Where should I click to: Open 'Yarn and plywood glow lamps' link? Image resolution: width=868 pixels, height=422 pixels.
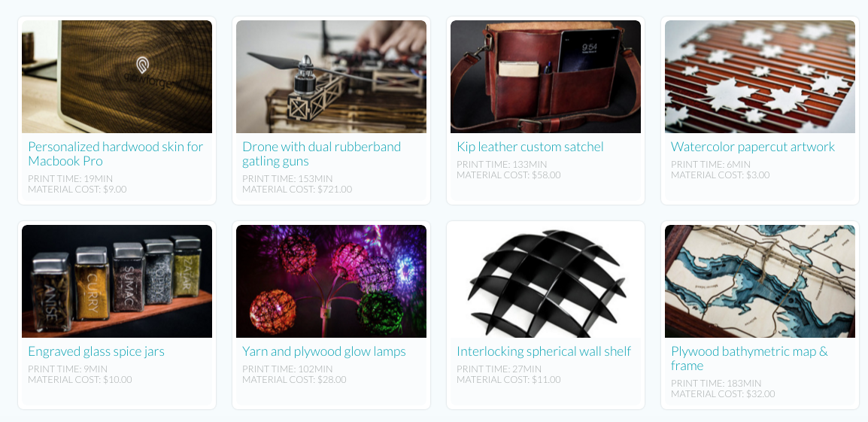(324, 352)
